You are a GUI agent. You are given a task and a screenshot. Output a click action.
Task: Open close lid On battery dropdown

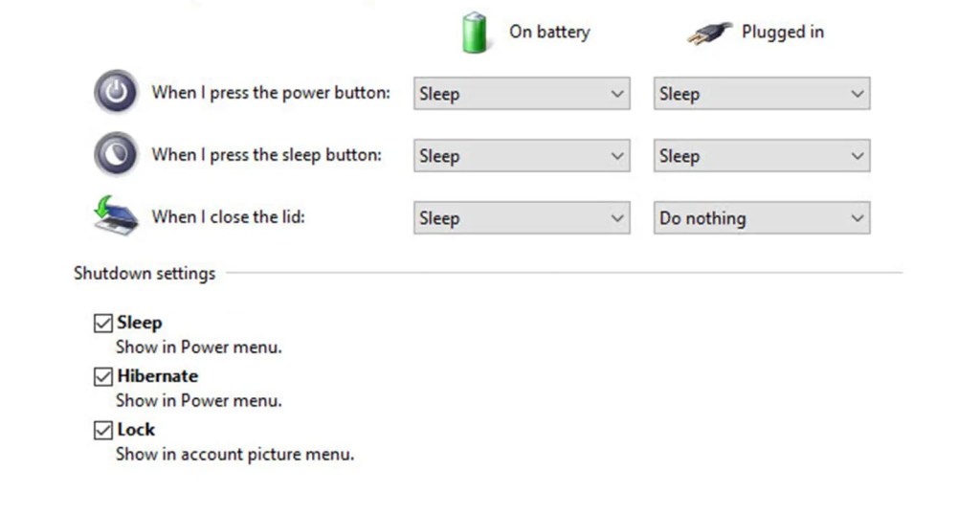(522, 217)
